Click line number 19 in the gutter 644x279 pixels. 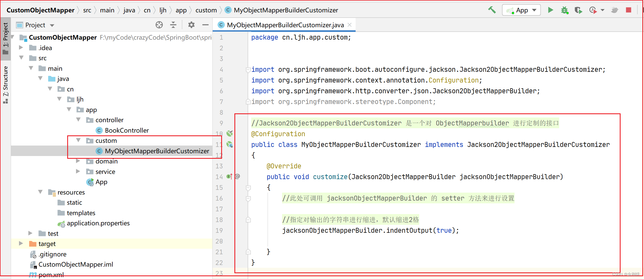click(219, 231)
